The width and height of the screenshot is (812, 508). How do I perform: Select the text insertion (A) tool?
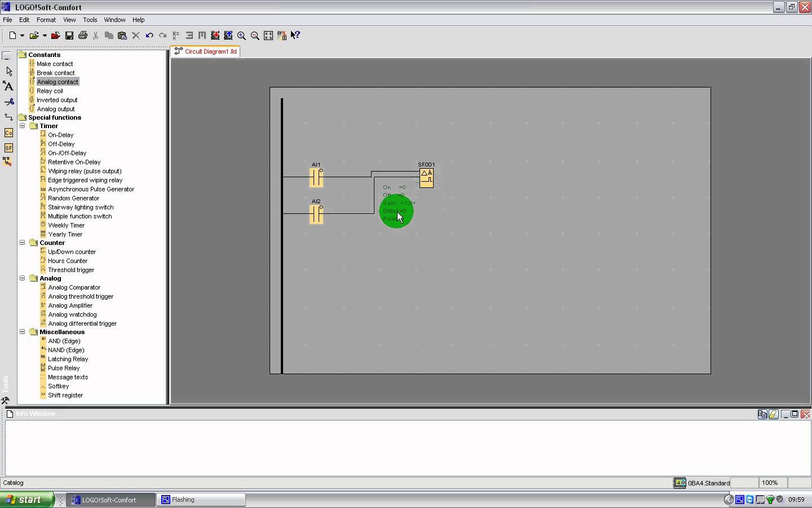(8, 86)
